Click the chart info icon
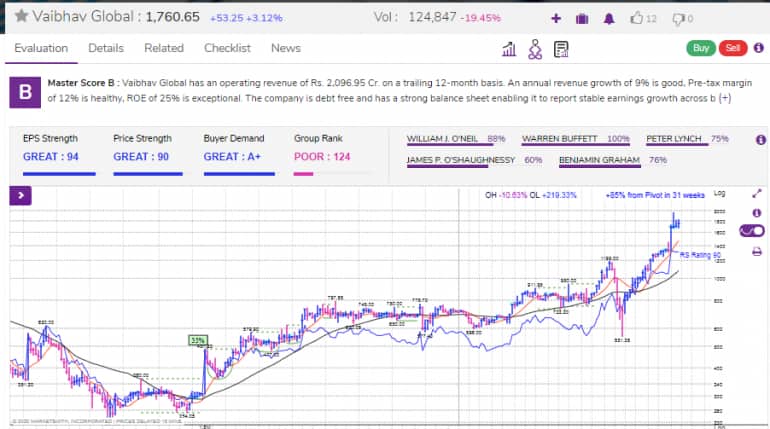This screenshot has height=429, width=770. 757,213
